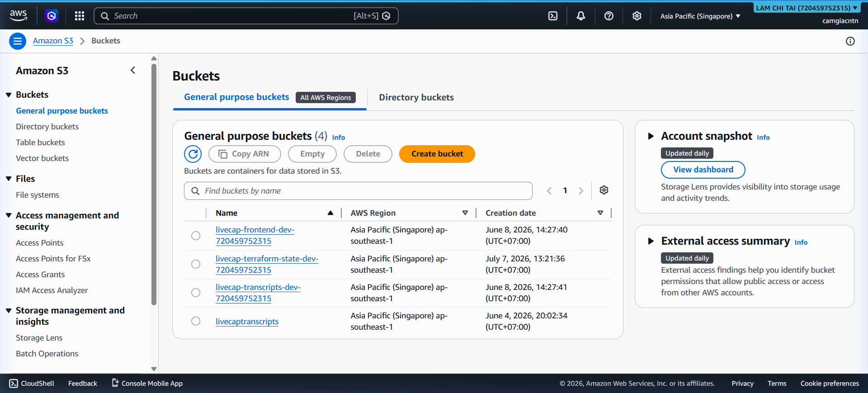Viewport: 868px width, 393px height.
Task: Open the livecaptranscripts bucket link
Action: pyautogui.click(x=247, y=322)
